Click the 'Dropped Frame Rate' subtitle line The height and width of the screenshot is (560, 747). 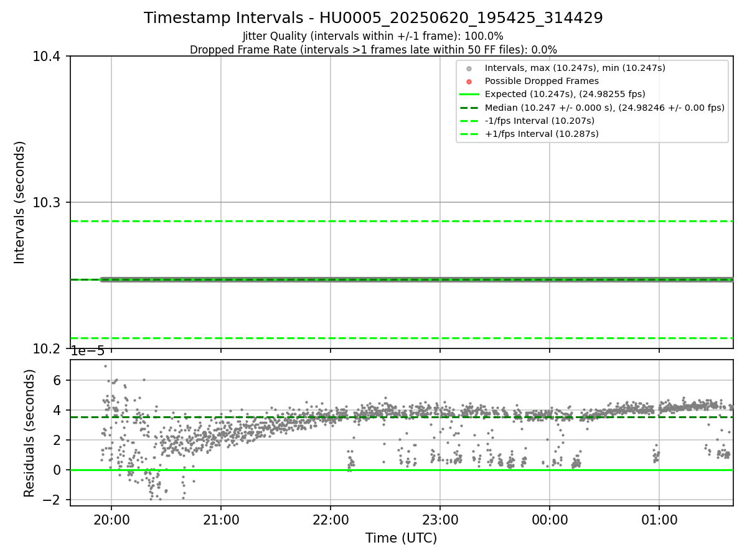pyautogui.click(x=374, y=50)
